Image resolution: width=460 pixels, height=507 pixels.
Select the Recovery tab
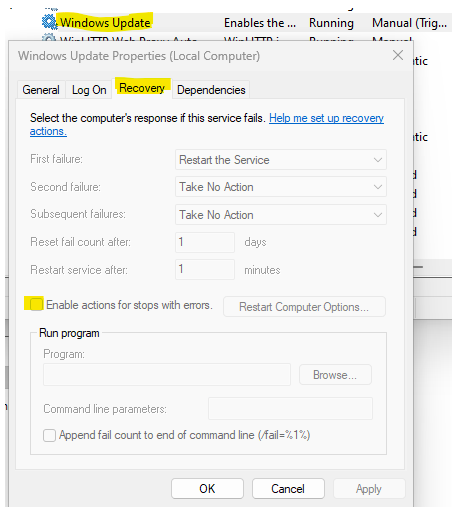coord(142,88)
